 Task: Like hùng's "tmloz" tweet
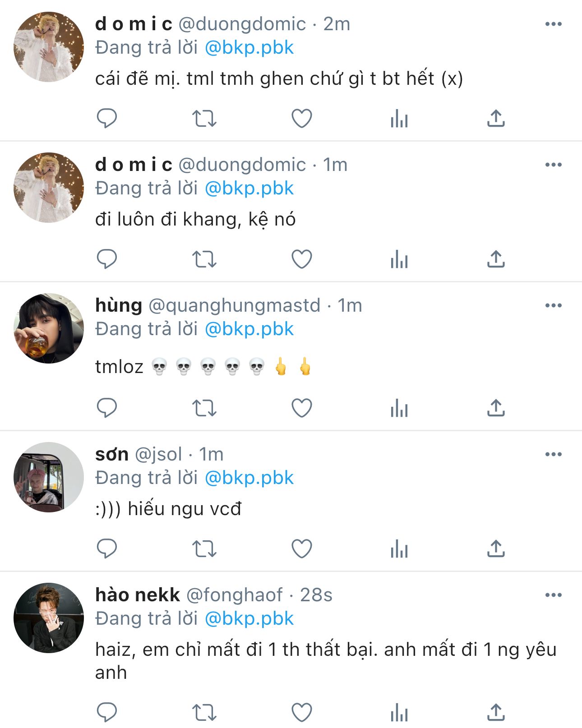[x=302, y=408]
